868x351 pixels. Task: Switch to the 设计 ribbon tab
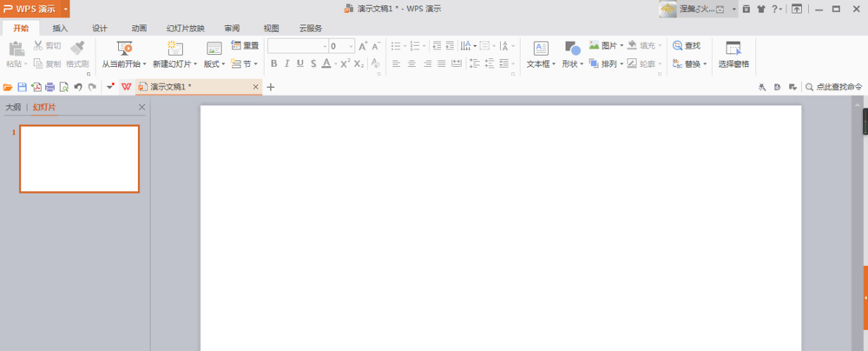click(100, 29)
